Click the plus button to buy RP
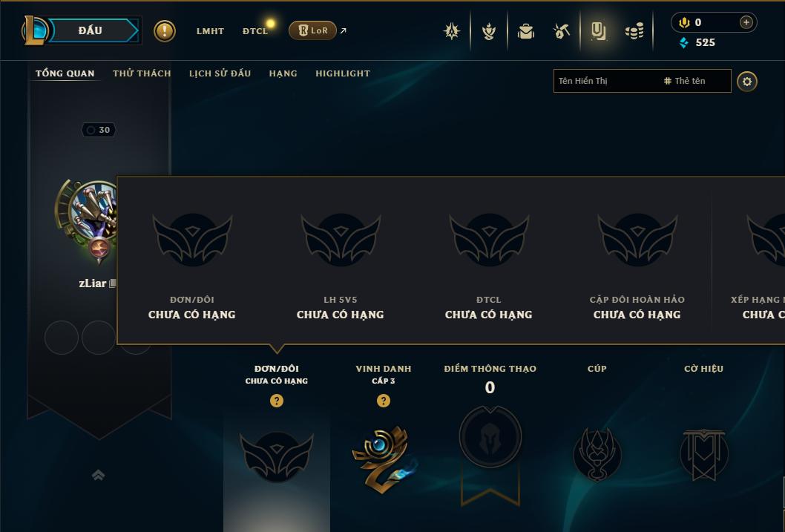785x532 pixels. (x=746, y=22)
